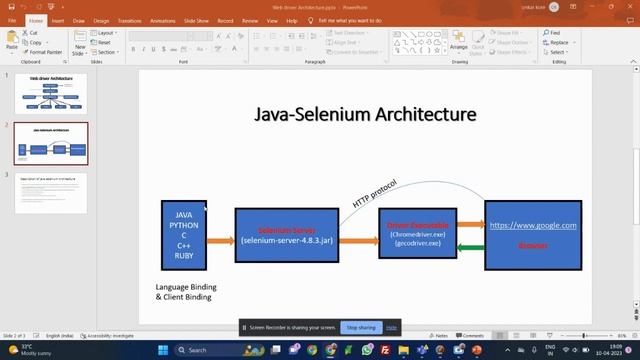The width and height of the screenshot is (640, 360).
Task: Open FileZilla from the taskbar
Action: tap(385, 350)
